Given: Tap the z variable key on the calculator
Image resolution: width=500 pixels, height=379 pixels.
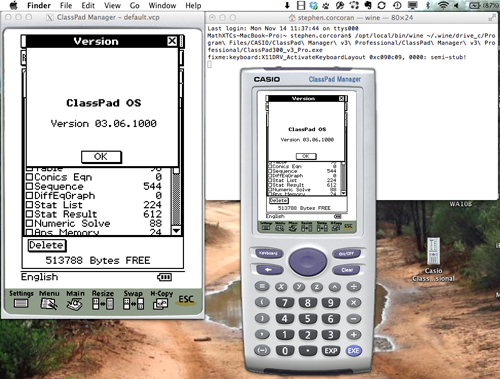Looking at the screenshot, I should [317, 286].
